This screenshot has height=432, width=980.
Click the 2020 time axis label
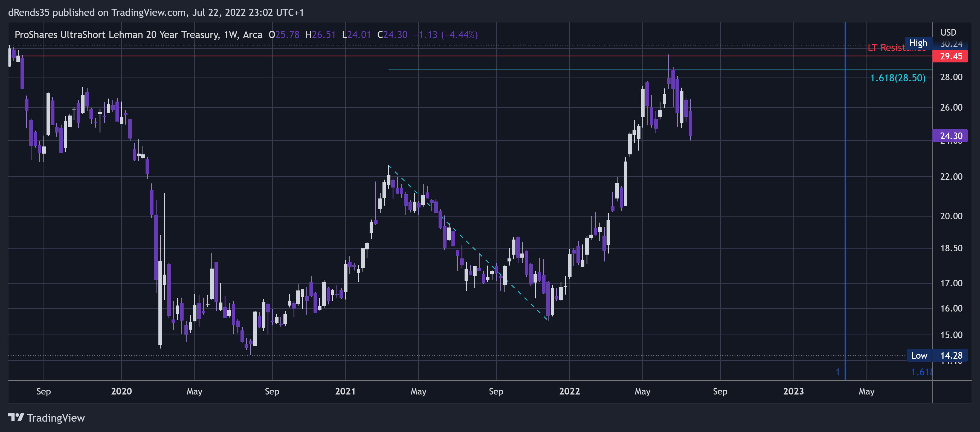tap(121, 391)
